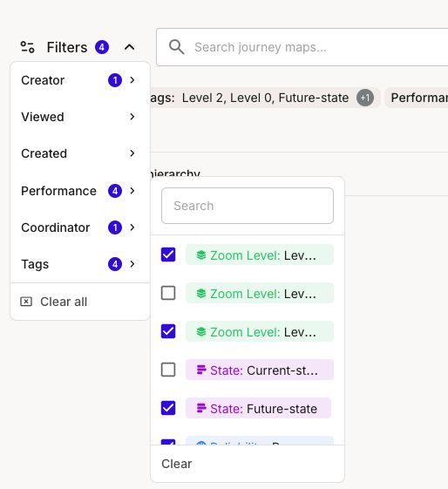
Task: Uncheck the third Zoom Level checkbox
Action: [x=168, y=331]
